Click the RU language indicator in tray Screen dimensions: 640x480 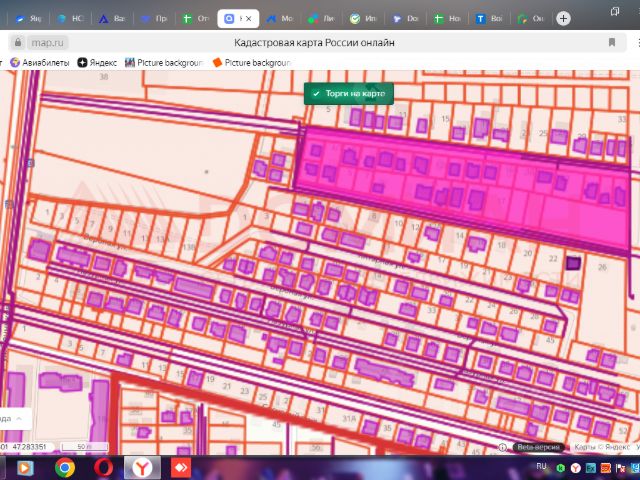[x=541, y=467]
